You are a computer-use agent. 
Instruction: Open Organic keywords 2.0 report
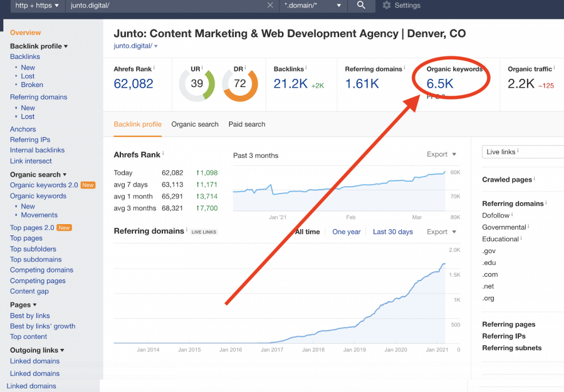click(x=44, y=185)
